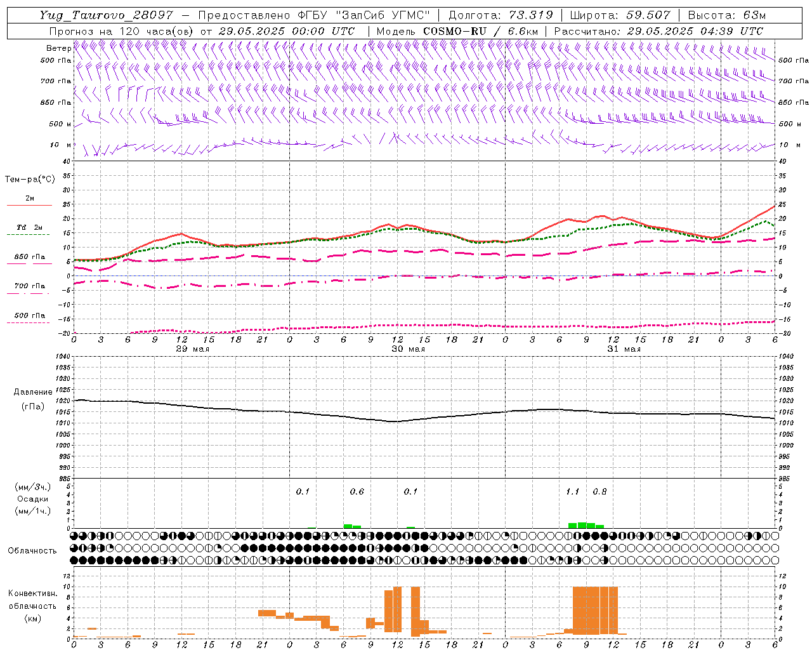Click the Модель COSMO-RU / 6.6км label
Screen dimensions: 812x650
pyautogui.click(x=457, y=31)
